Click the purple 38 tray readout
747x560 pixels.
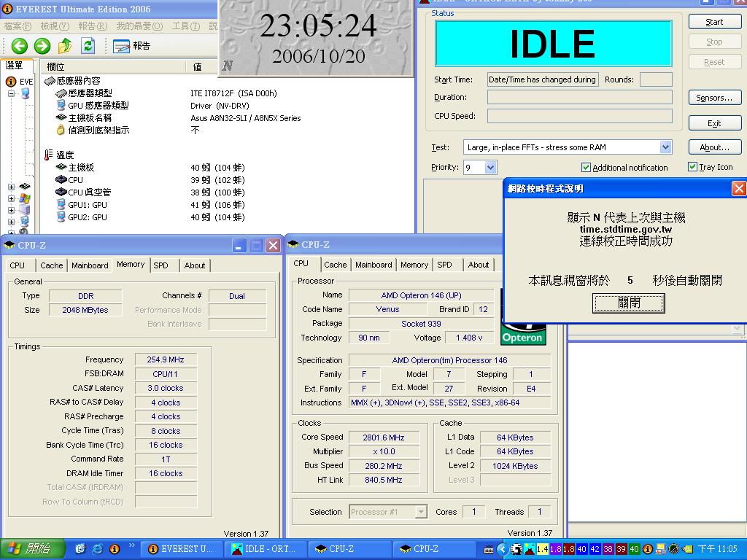608,549
